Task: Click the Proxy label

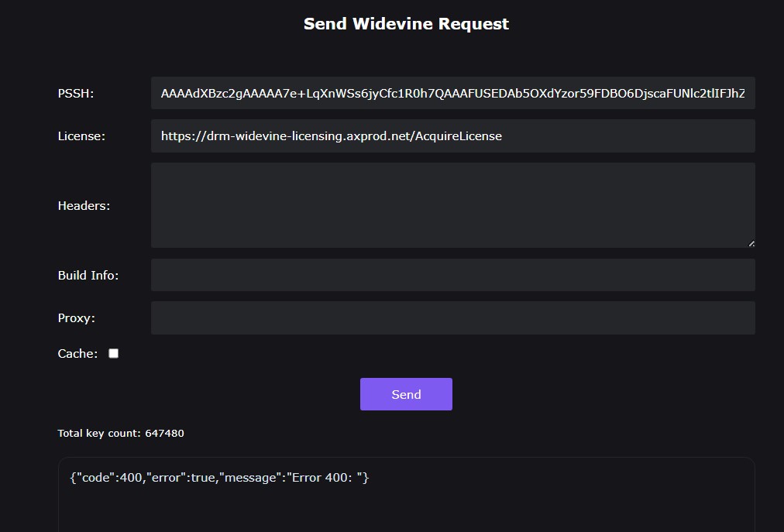Action: pyautogui.click(x=77, y=318)
